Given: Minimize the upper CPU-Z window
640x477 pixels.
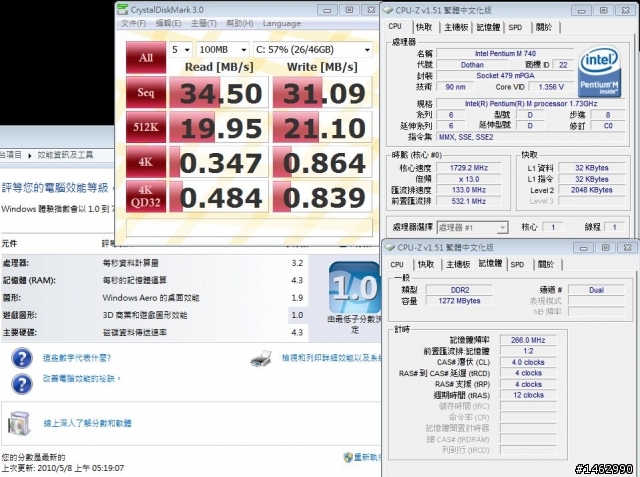Looking at the screenshot, I should pyautogui.click(x=581, y=11).
